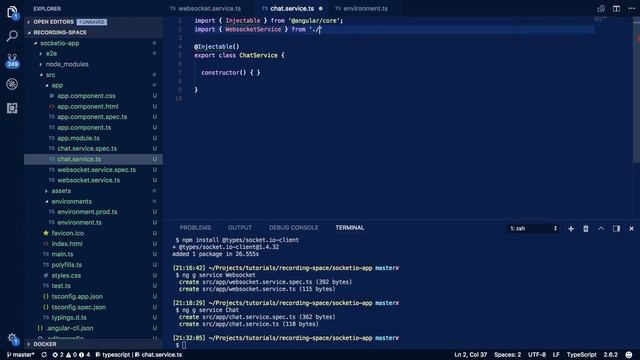Expand the assets folder

(x=61, y=191)
